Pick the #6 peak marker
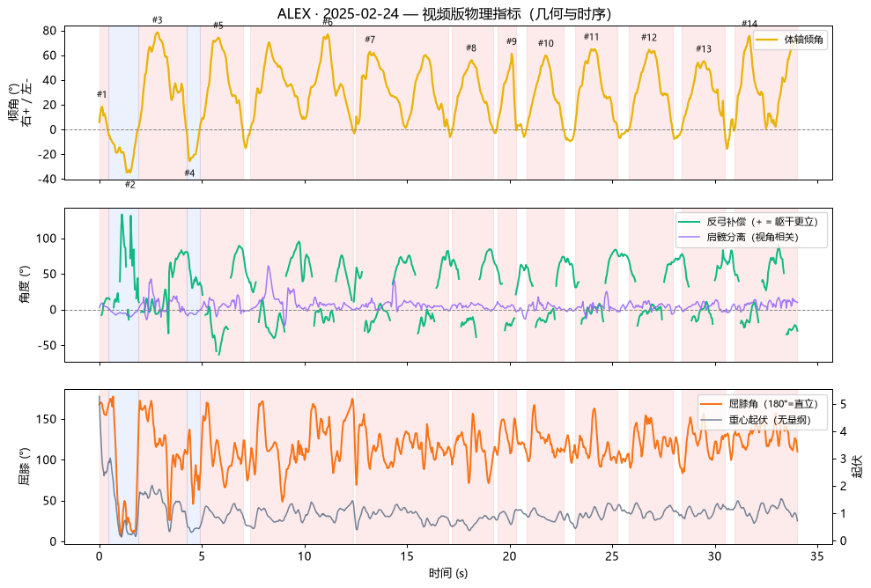Screen dimensions: 871x588 (x=328, y=22)
